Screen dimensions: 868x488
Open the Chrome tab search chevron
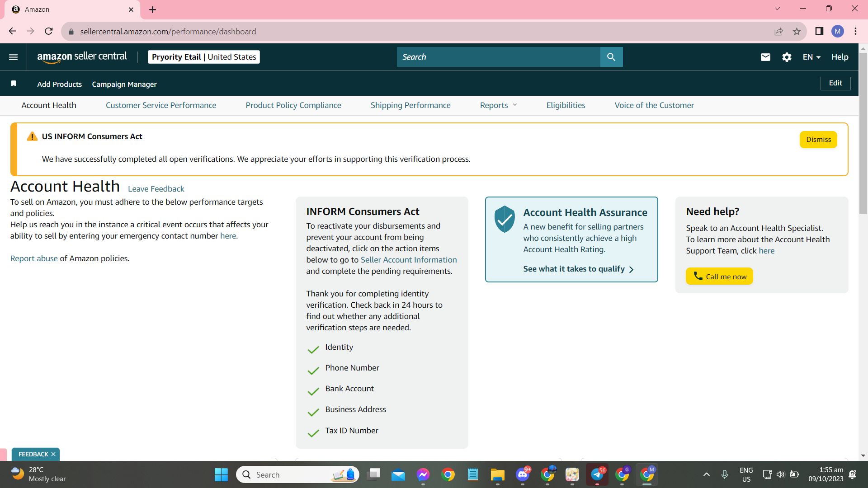click(777, 9)
